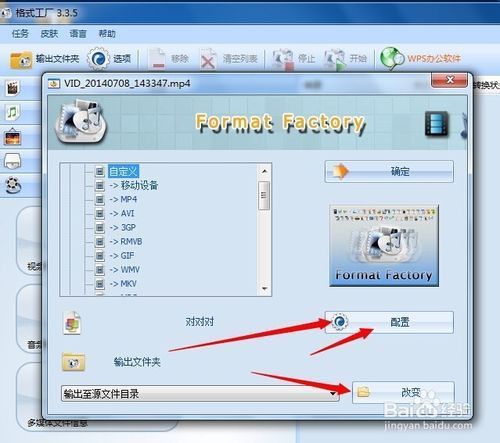Click the icon beside -> GIF row
500x443 pixels.
(x=99, y=256)
